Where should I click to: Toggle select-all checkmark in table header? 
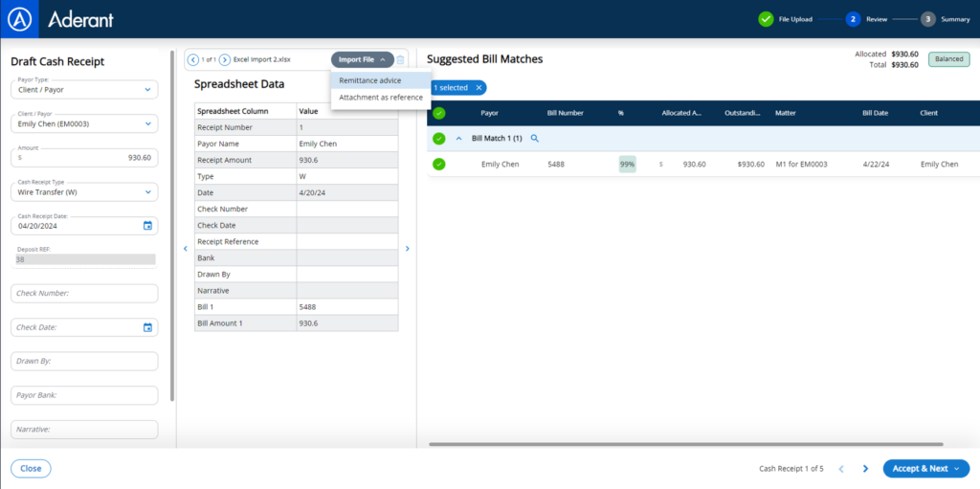pyautogui.click(x=438, y=113)
